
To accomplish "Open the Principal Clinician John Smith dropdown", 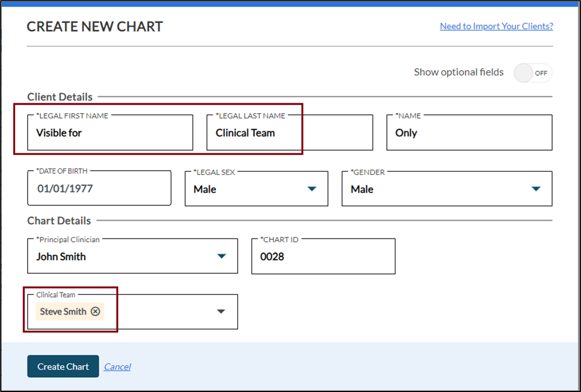I will 120,257.
